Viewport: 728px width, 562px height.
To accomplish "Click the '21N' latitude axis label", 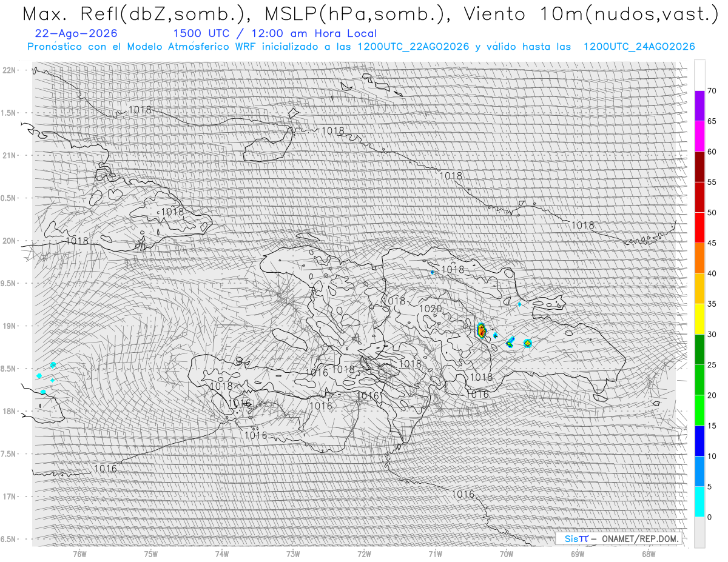I will click(8, 155).
